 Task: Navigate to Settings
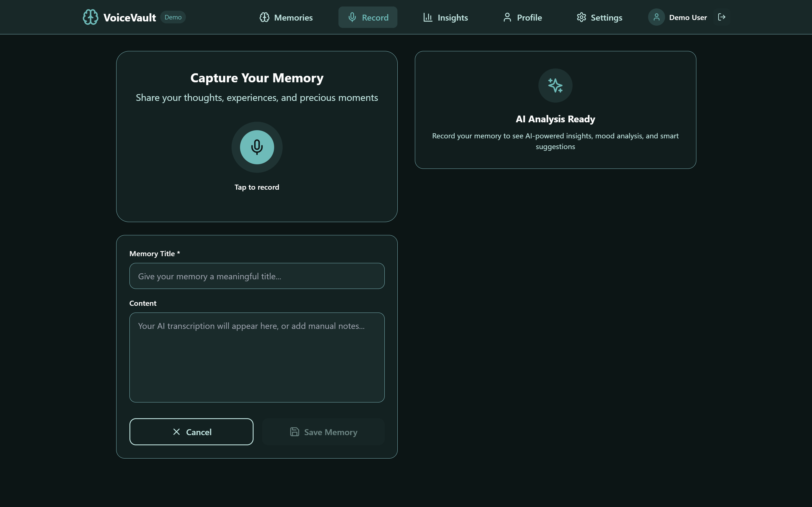(x=599, y=17)
